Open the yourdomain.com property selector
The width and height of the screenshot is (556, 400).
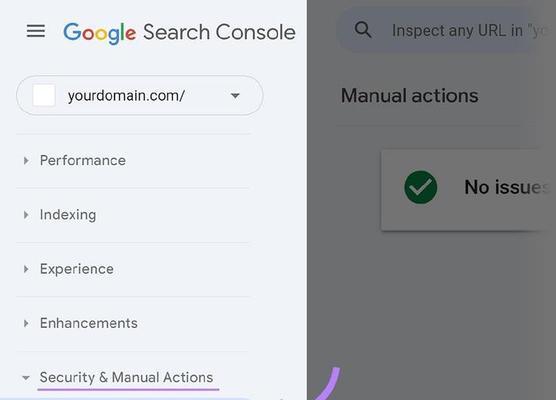pos(140,95)
